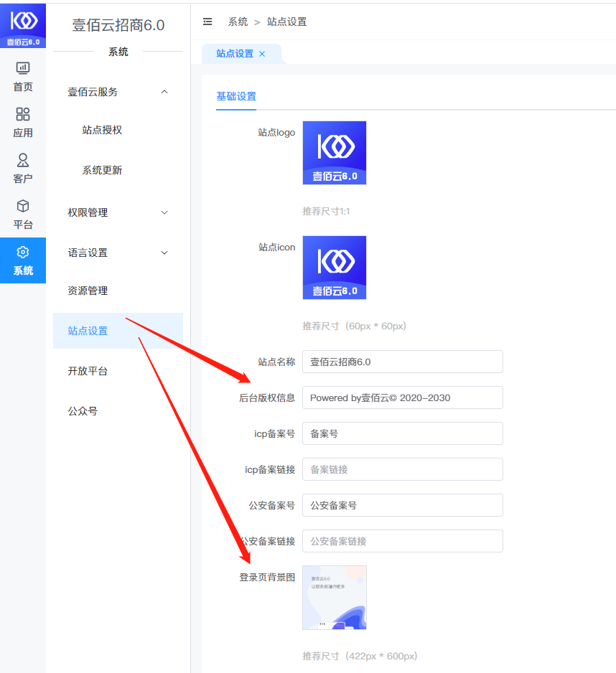Open 系统更新 in the side menu
Image resolution: width=616 pixels, height=673 pixels.
pyautogui.click(x=102, y=170)
